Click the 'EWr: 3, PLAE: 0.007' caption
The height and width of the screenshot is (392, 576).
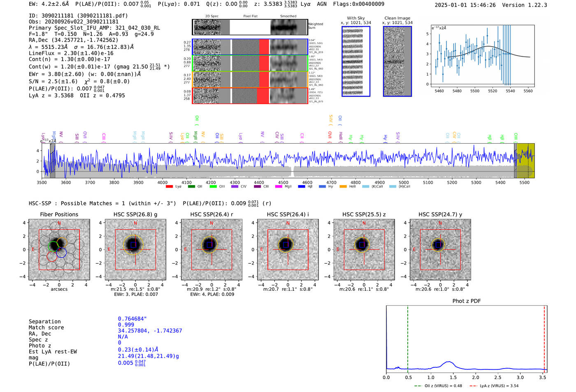(x=136, y=295)
